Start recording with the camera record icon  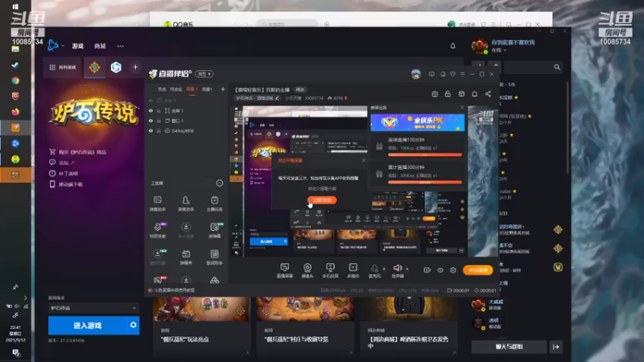coord(427,270)
